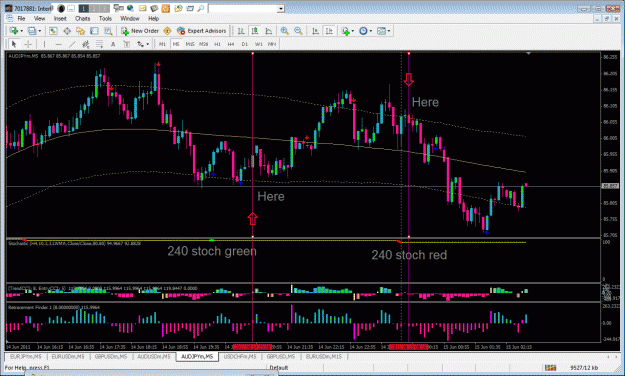625x376 pixels.
Task: Select the Crosshair tool
Action: coord(28,44)
